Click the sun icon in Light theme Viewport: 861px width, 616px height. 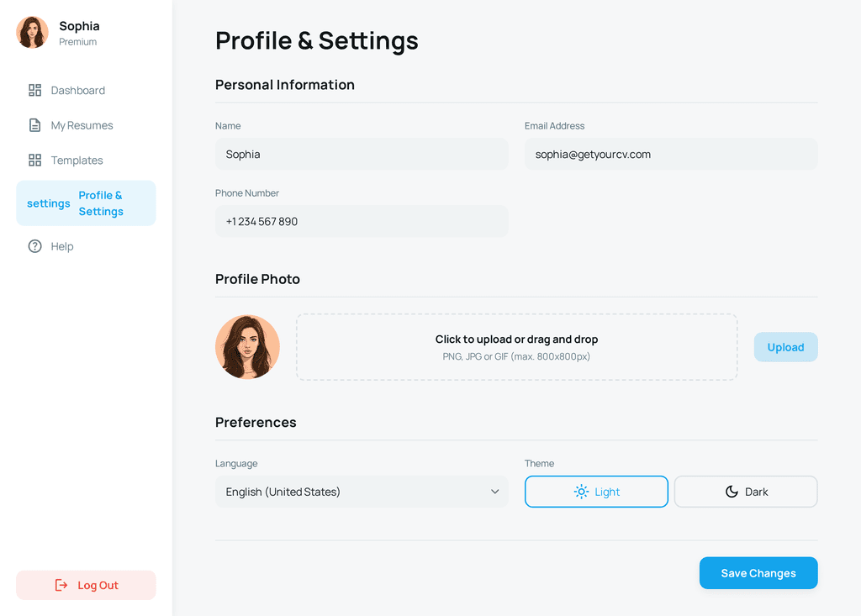(581, 492)
